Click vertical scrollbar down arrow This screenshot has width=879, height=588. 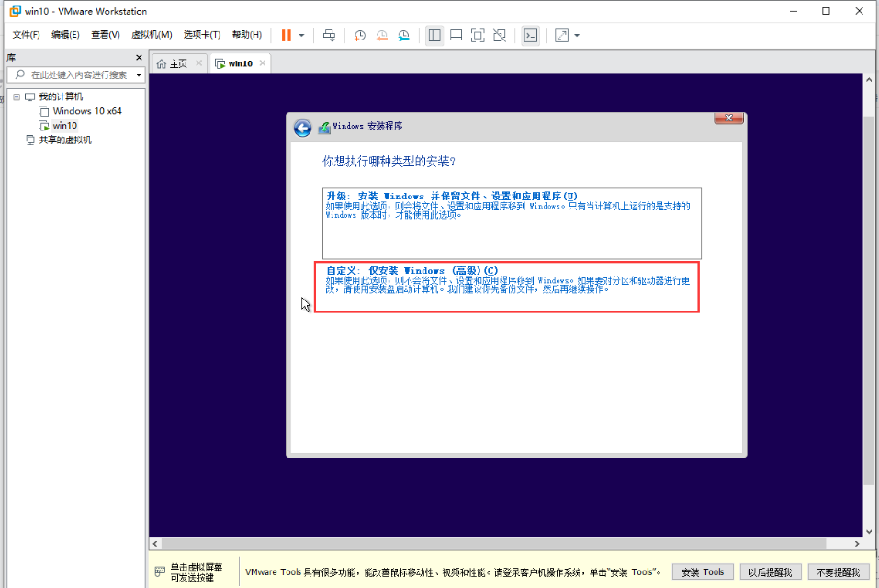[x=869, y=531]
